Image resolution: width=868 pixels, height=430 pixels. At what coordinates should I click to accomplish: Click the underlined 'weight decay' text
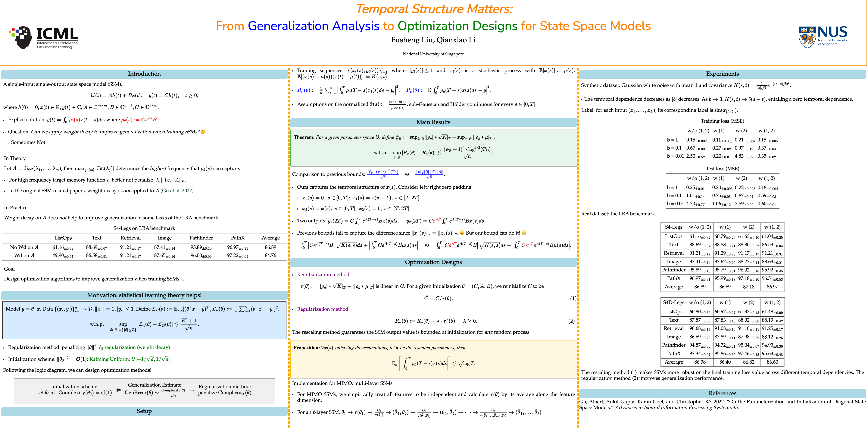point(78,131)
